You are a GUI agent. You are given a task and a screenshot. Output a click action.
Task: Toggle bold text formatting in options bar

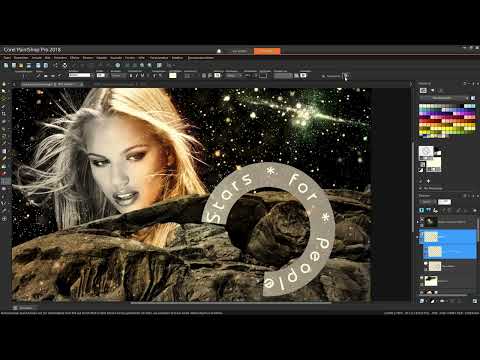(131, 76)
